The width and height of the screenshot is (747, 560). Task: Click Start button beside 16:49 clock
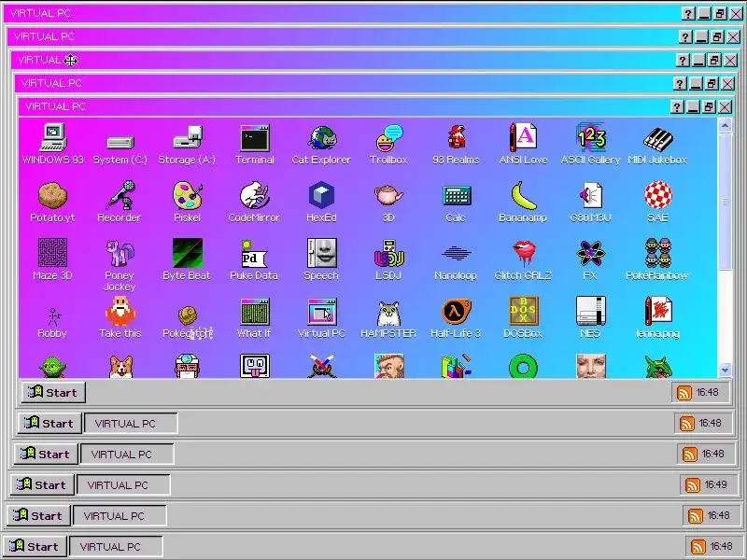pos(42,484)
